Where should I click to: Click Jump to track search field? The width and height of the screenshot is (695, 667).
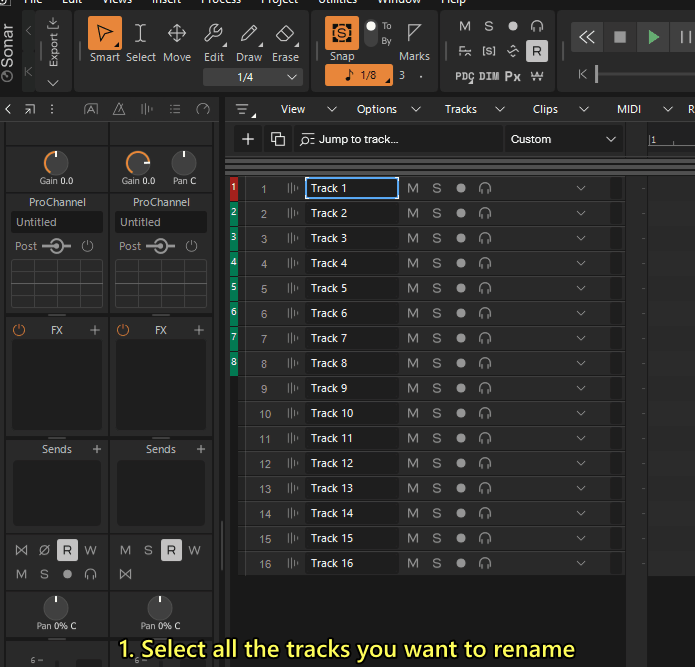pyautogui.click(x=398, y=139)
